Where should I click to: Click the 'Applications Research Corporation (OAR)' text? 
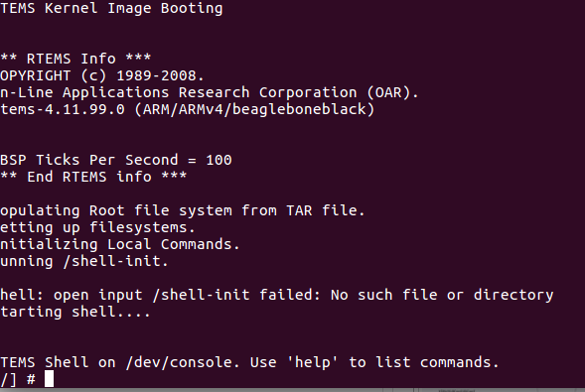[240, 92]
